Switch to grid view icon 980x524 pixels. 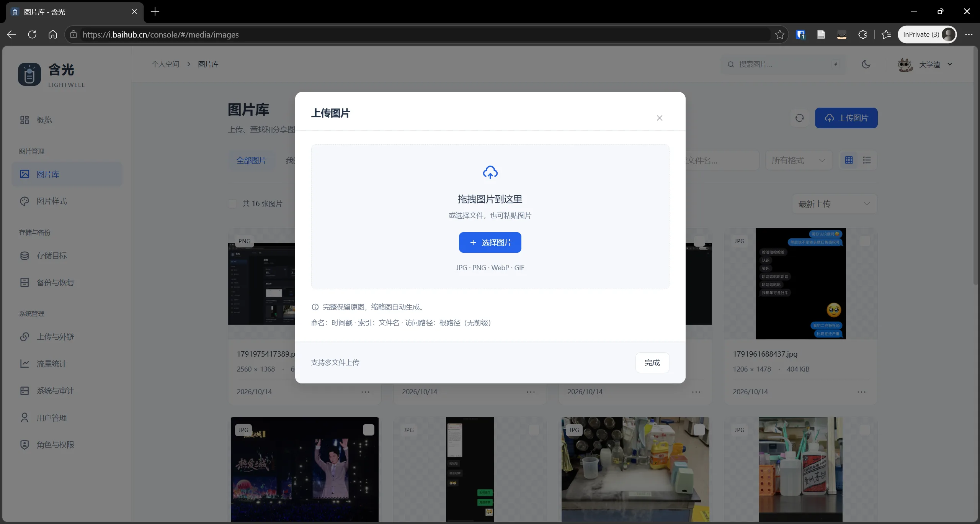tap(849, 160)
